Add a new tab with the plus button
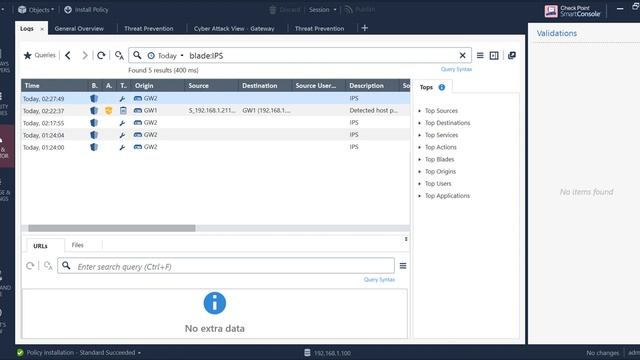The image size is (640, 360). point(364,28)
